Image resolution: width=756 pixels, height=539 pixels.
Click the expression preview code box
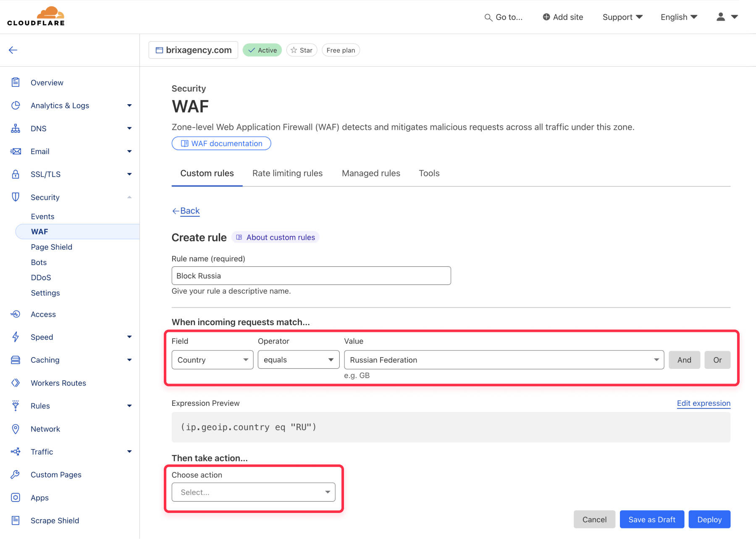click(x=451, y=427)
